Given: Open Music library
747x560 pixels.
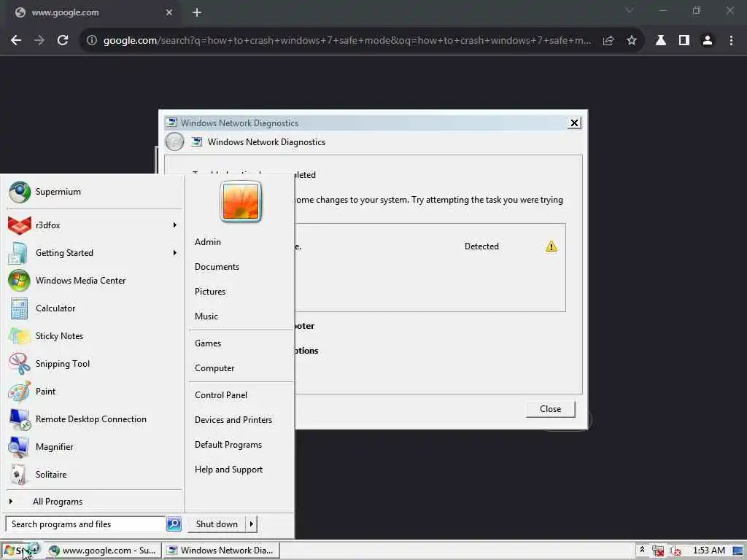Looking at the screenshot, I should (x=206, y=316).
